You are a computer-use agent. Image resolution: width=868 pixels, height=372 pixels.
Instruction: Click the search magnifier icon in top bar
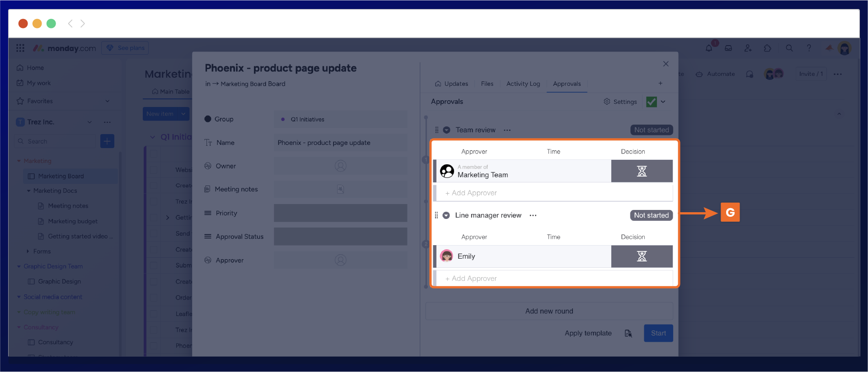pyautogui.click(x=789, y=48)
